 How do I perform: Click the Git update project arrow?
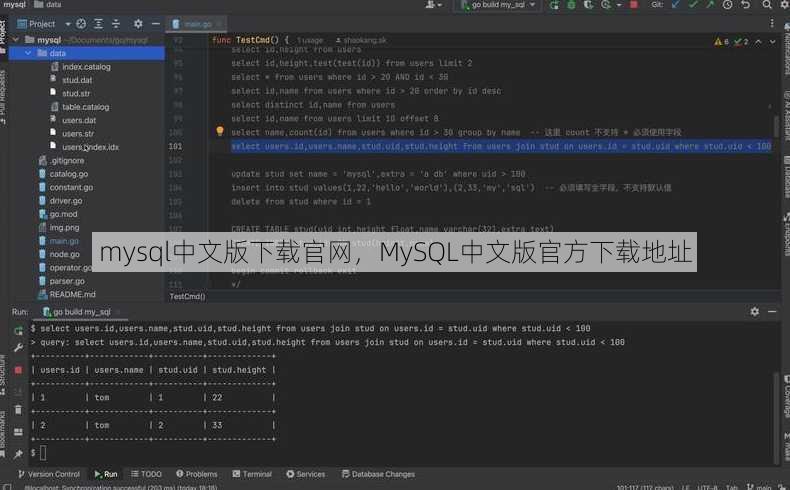tap(676, 5)
